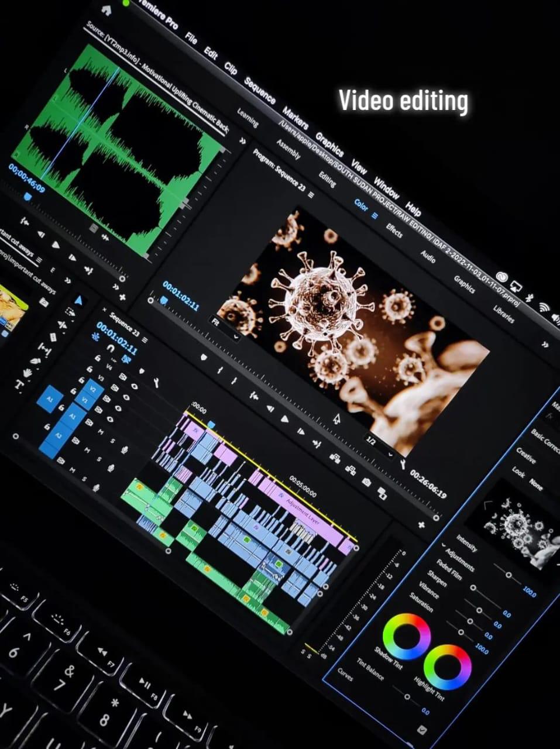Open the Edit menu
Image resolution: width=560 pixels, height=749 pixels.
pyautogui.click(x=211, y=53)
